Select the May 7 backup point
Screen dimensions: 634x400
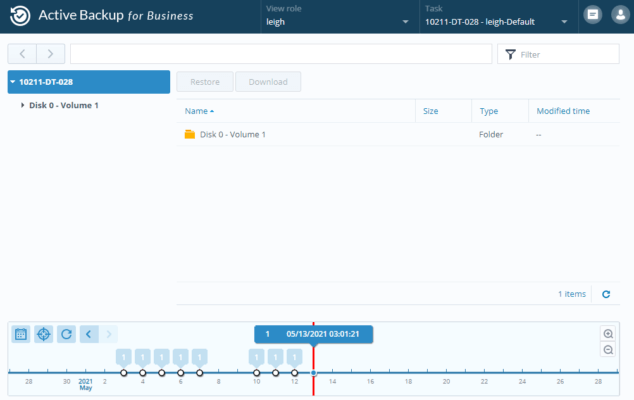click(200, 373)
